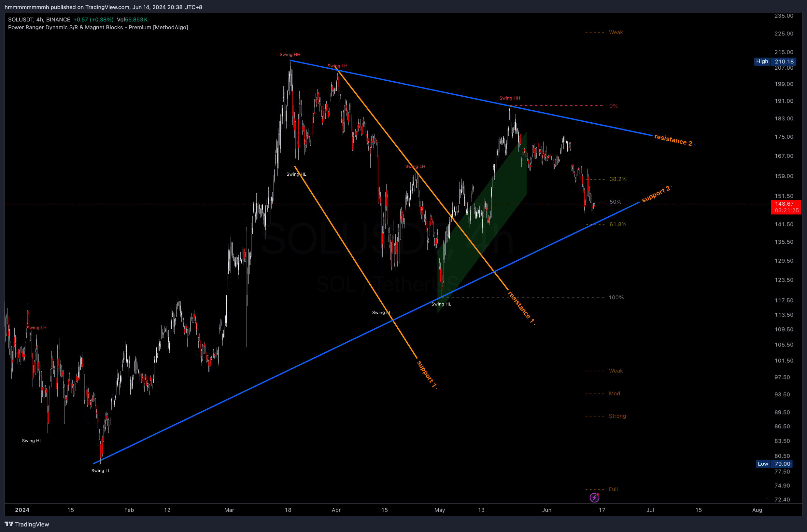
Task: Select the 'resistance 2' trendline label
Action: (673, 140)
